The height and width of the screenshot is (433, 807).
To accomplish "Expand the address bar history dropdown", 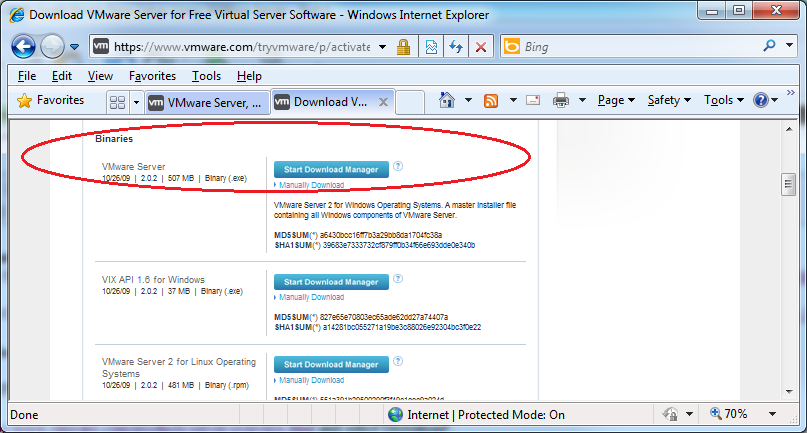I will click(382, 47).
